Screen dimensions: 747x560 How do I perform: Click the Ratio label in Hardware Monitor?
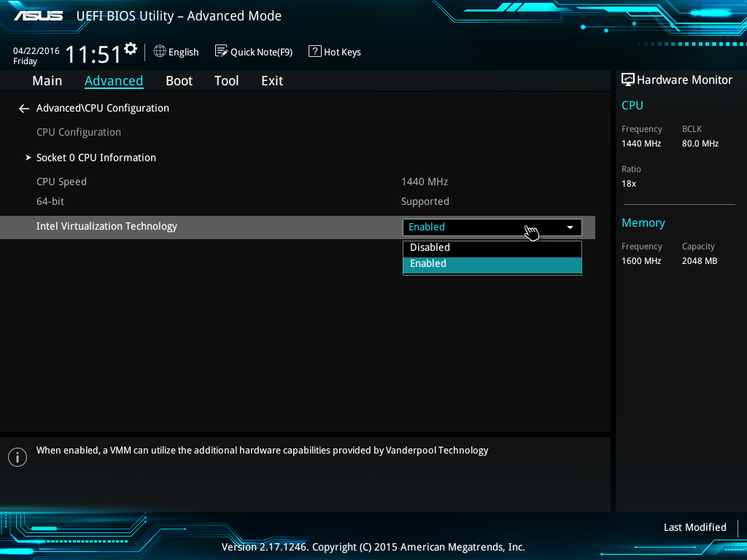(x=631, y=169)
